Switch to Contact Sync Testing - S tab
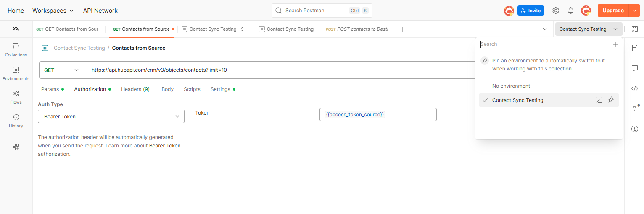The height and width of the screenshot is (214, 644). [x=212, y=29]
